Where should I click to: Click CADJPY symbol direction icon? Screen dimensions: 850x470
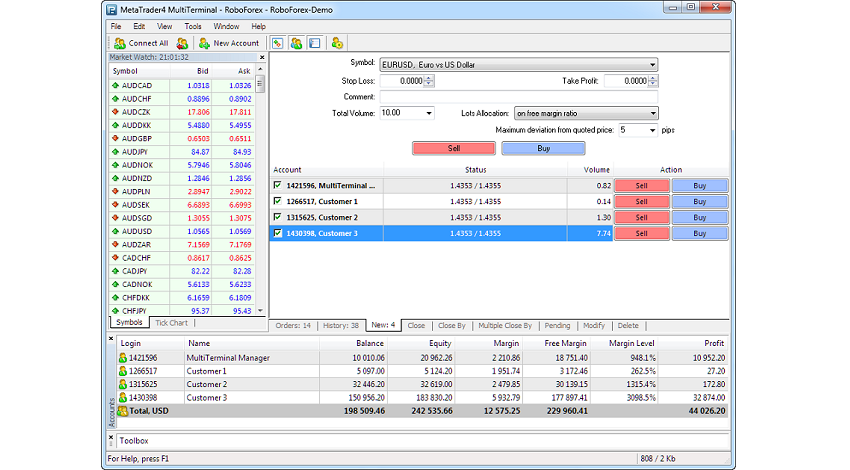[x=115, y=271]
